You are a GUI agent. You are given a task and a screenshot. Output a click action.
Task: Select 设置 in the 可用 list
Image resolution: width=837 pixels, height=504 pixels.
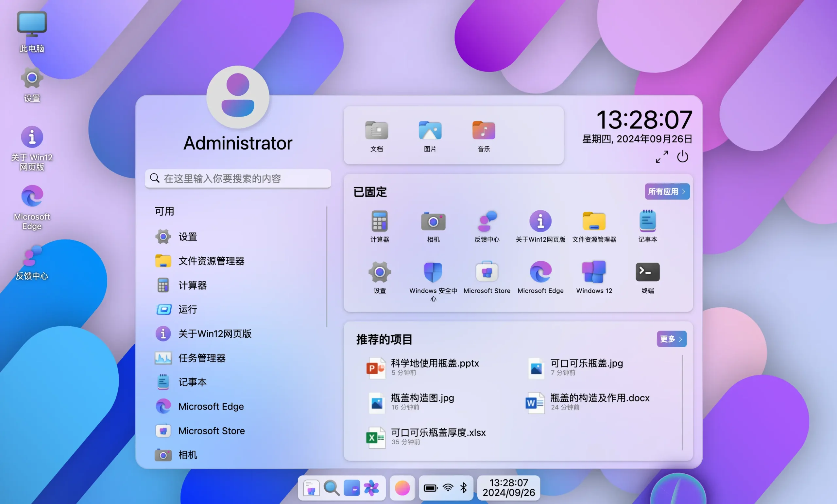pyautogui.click(x=238, y=236)
